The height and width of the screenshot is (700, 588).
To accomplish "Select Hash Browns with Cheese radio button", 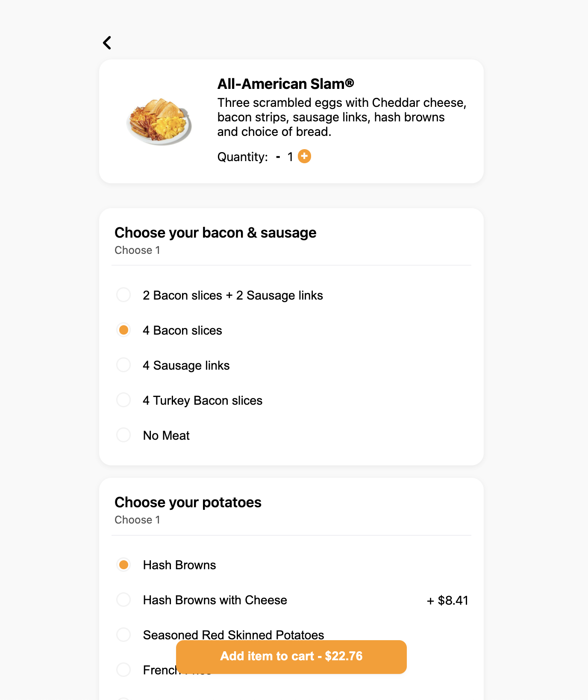I will click(123, 600).
